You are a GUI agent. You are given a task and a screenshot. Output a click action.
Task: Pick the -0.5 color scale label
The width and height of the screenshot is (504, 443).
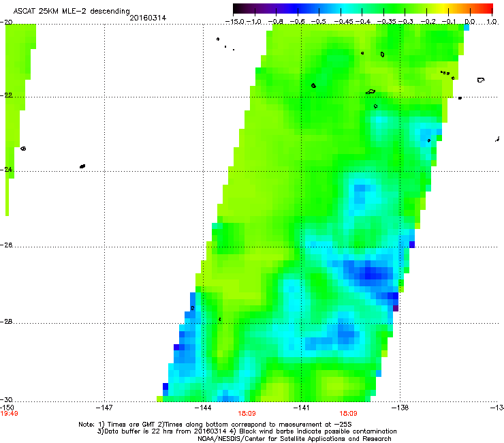click(x=319, y=22)
